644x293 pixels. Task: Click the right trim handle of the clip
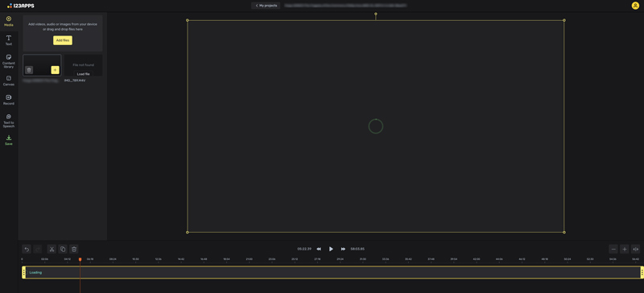click(642, 272)
